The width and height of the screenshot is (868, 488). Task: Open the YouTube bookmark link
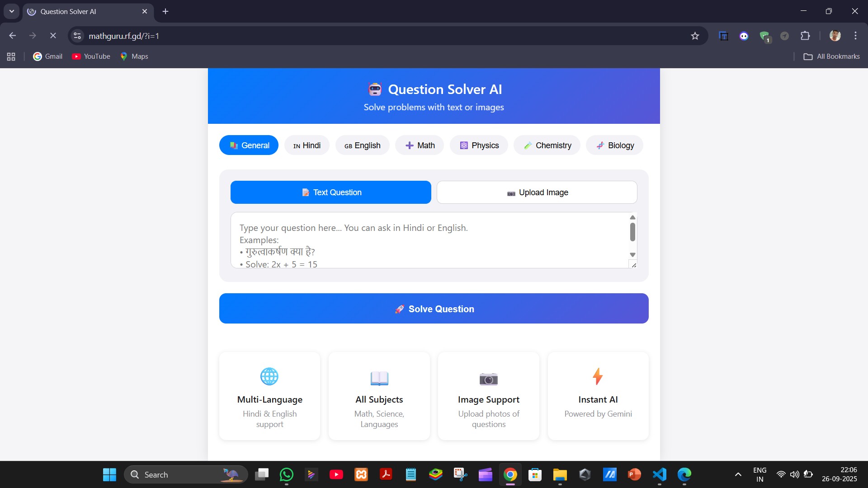coord(91,56)
